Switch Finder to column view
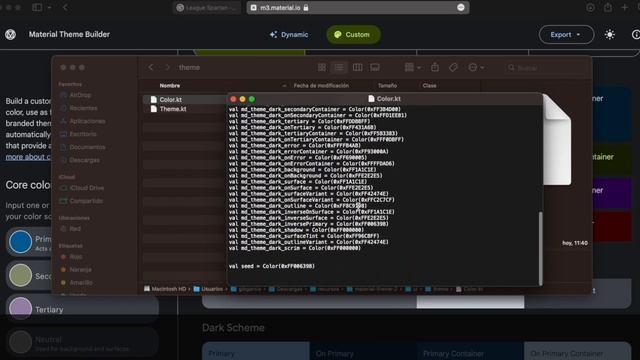The image size is (640, 360). coord(357,67)
